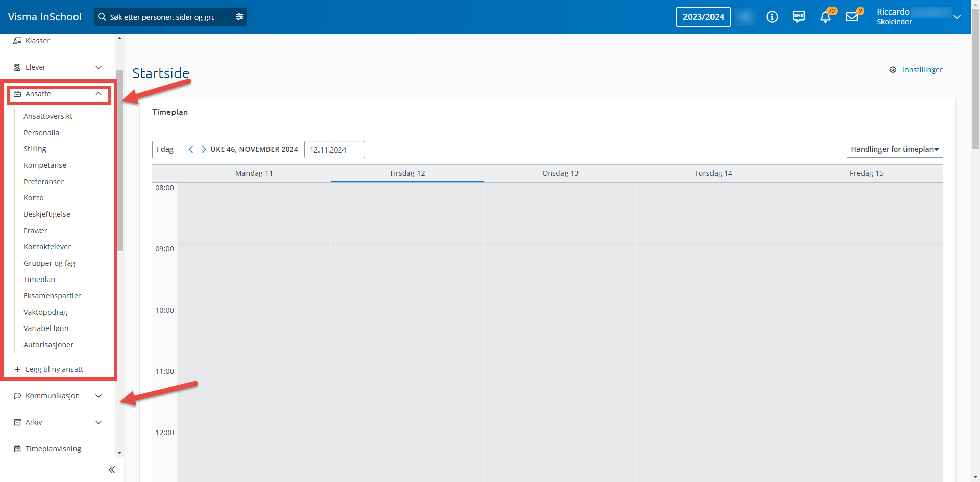The image size is (980, 482).
Task: Open the Innstillinger link
Action: click(x=922, y=70)
